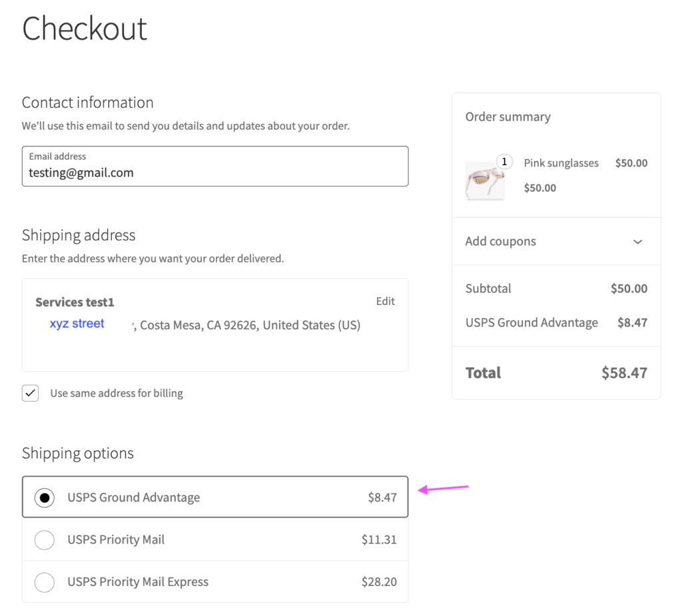Image resolution: width=682 pixels, height=616 pixels.
Task: Click the quantity badge on sunglasses image
Action: click(x=504, y=162)
